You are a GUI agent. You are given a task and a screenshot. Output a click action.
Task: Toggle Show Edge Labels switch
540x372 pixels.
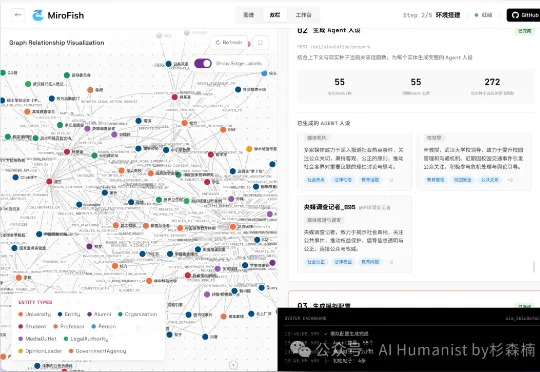[203, 63]
